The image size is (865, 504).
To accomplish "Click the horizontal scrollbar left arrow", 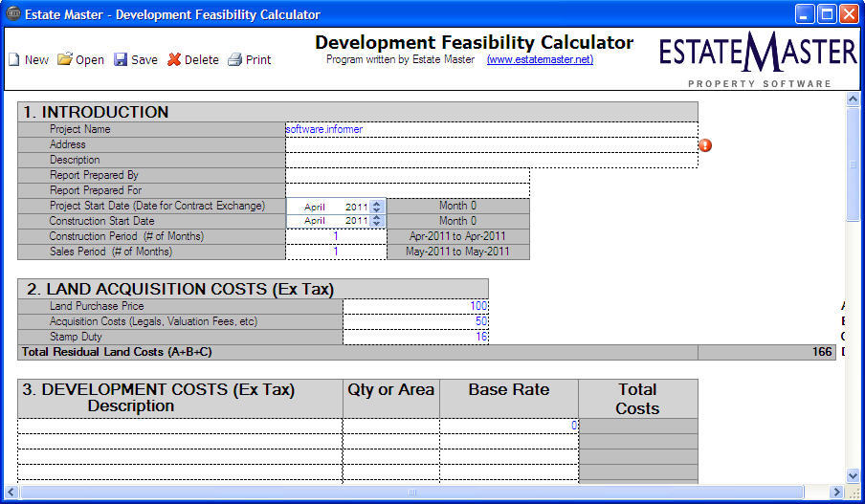I will click(11, 492).
